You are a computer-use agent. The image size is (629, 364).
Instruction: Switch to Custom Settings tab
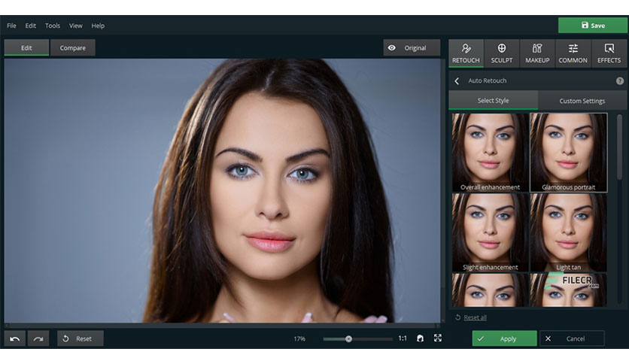tap(582, 101)
